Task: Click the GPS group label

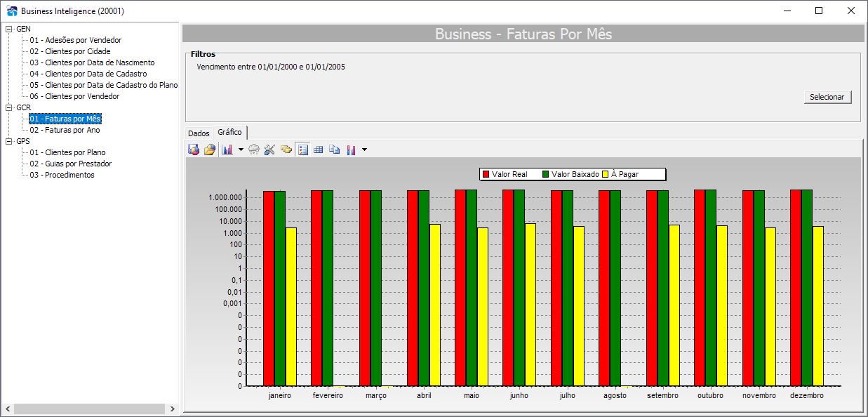Action: point(23,141)
